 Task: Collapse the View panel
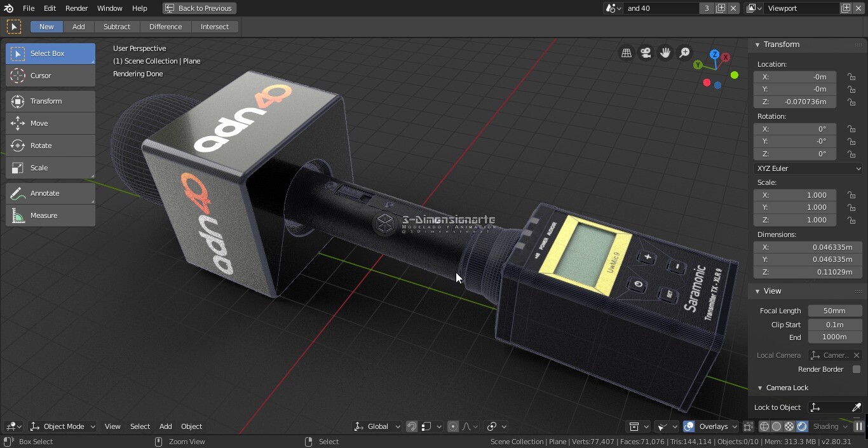coord(757,291)
